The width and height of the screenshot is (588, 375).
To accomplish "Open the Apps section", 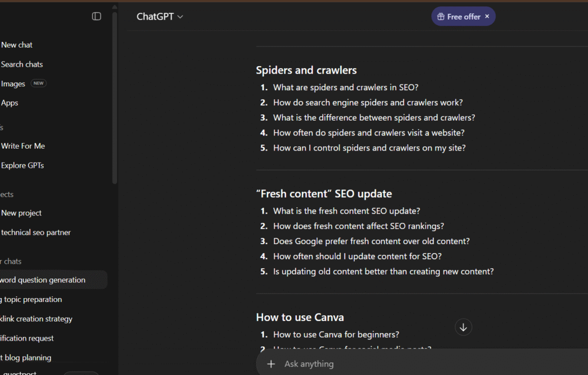I will click(x=10, y=103).
